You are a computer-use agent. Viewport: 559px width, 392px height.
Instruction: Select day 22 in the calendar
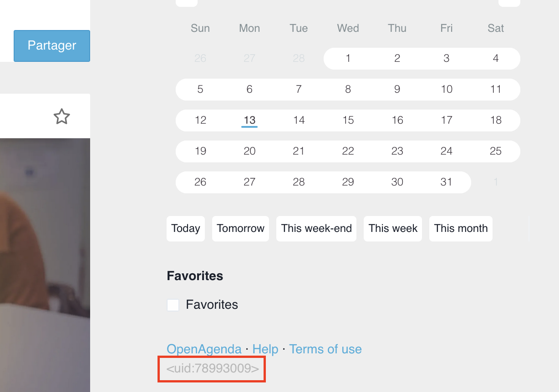click(348, 151)
